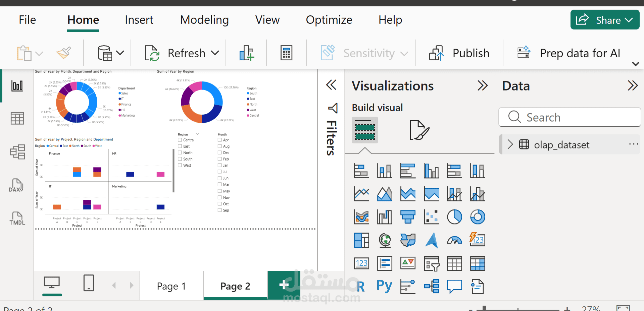The width and height of the screenshot is (644, 311).
Task: Select the pie chart visual icon
Action: 454,217
